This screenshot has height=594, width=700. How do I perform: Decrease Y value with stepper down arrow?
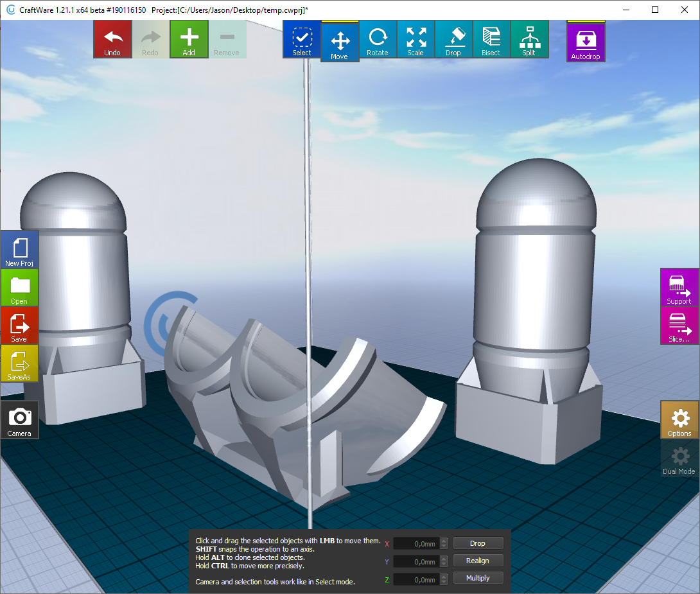(x=444, y=564)
